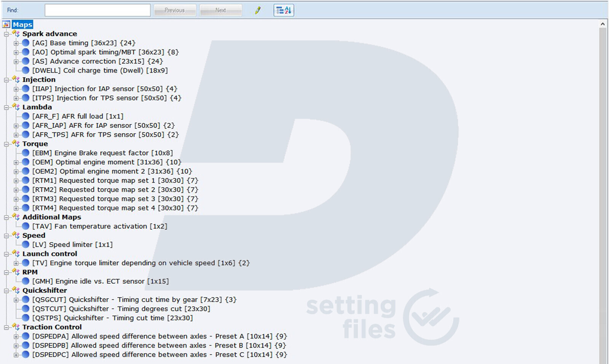This screenshot has height=364, width=609.
Task: Click blue icon beside LV Speed limiter
Action: point(26,245)
